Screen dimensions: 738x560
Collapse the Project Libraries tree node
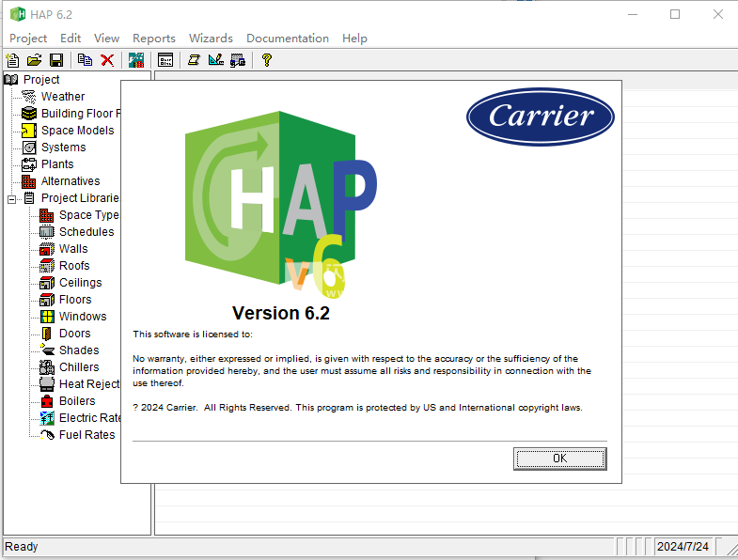point(12,199)
